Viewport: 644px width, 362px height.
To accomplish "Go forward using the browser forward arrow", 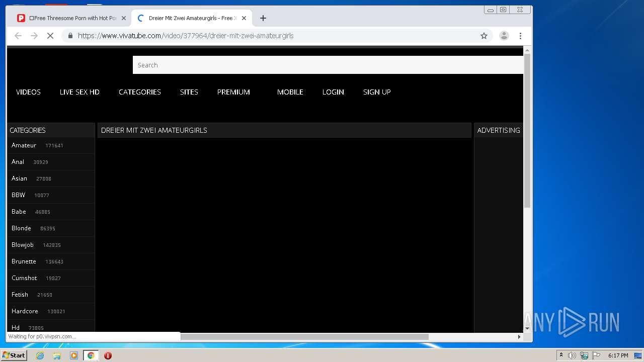I will pyautogui.click(x=34, y=36).
